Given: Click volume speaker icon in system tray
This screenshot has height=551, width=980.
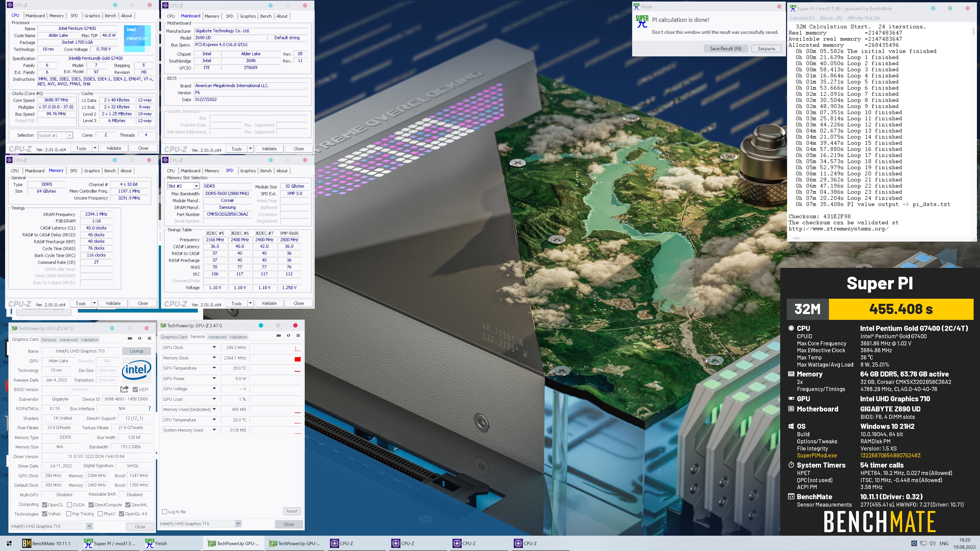Looking at the screenshot, I should coord(932,543).
